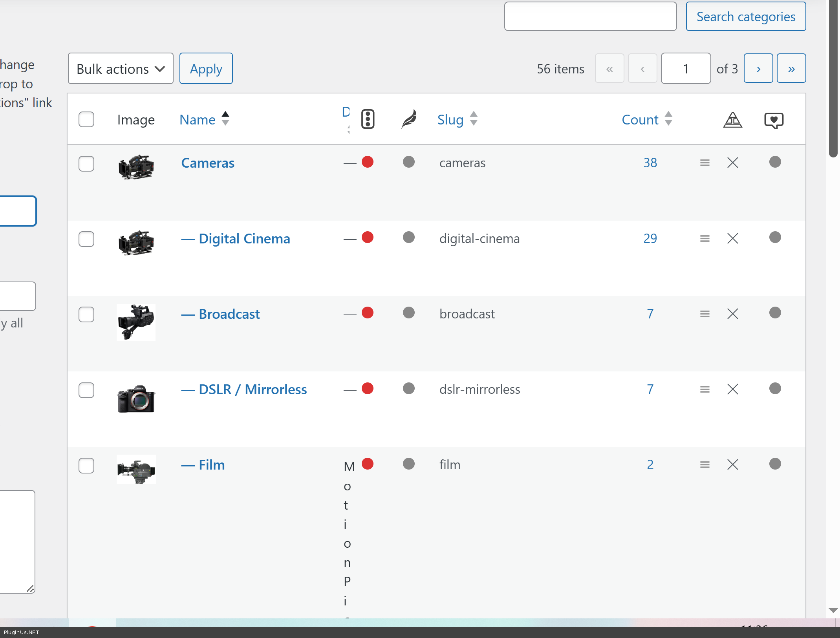Click the drag handle icon in Cameras row

pos(705,163)
